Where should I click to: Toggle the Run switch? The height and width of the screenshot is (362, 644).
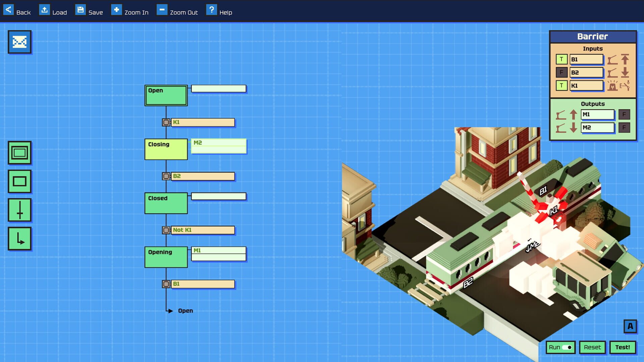567,347
